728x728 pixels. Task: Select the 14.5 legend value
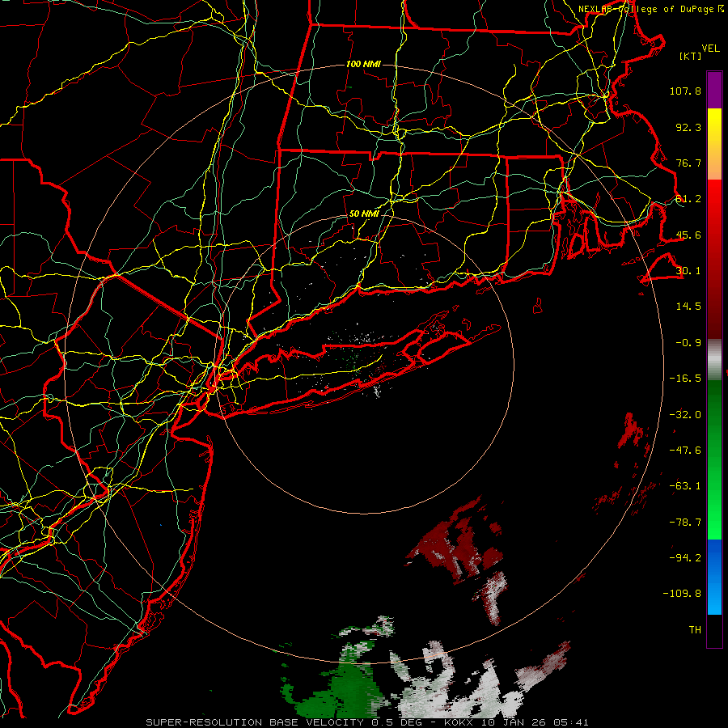coord(688,306)
